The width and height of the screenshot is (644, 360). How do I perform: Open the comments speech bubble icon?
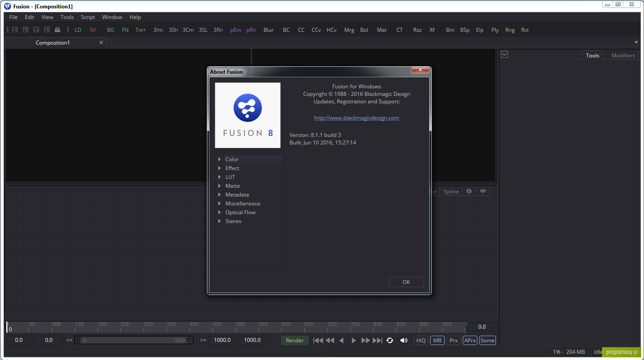point(483,191)
